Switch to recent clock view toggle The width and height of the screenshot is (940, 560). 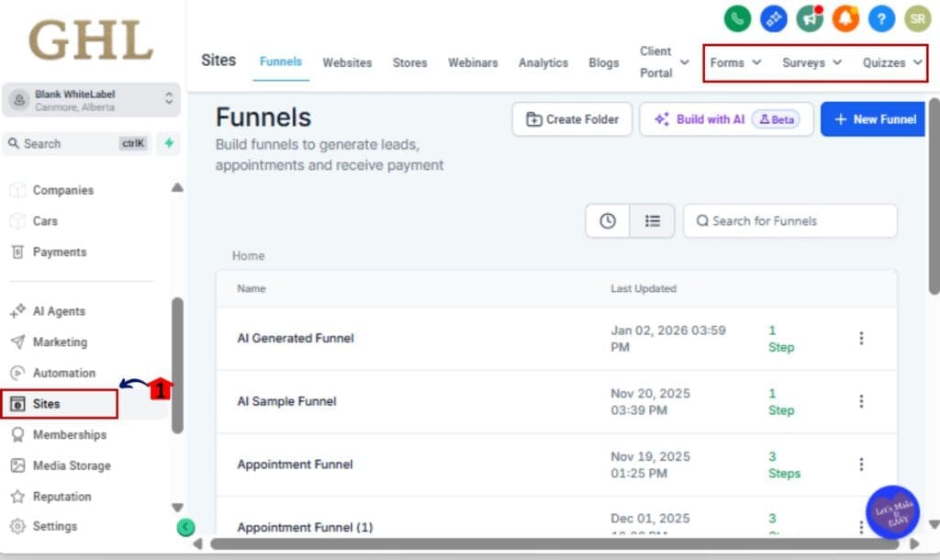(607, 221)
